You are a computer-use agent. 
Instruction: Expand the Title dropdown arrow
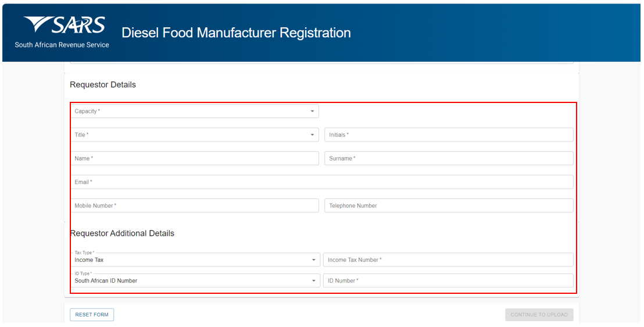tap(312, 135)
